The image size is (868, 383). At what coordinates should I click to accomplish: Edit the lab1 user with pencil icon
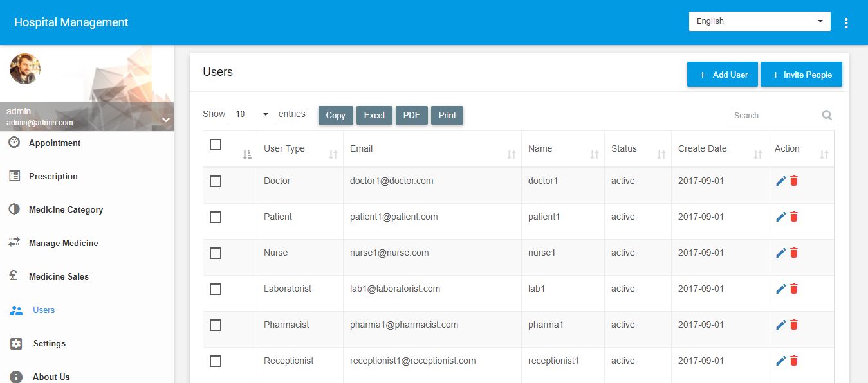pyautogui.click(x=781, y=289)
